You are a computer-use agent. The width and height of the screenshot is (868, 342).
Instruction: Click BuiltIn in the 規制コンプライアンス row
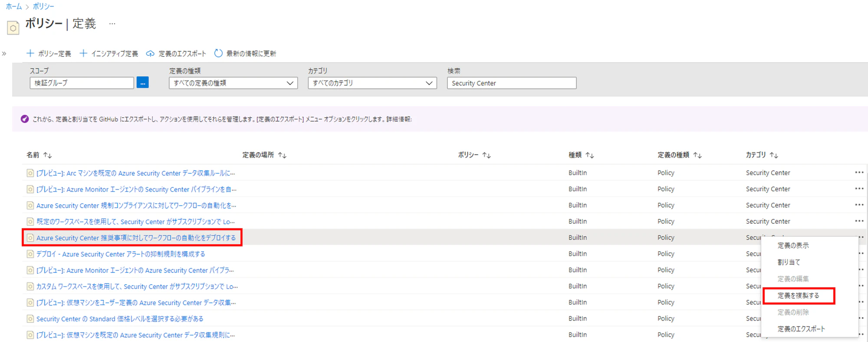(578, 205)
